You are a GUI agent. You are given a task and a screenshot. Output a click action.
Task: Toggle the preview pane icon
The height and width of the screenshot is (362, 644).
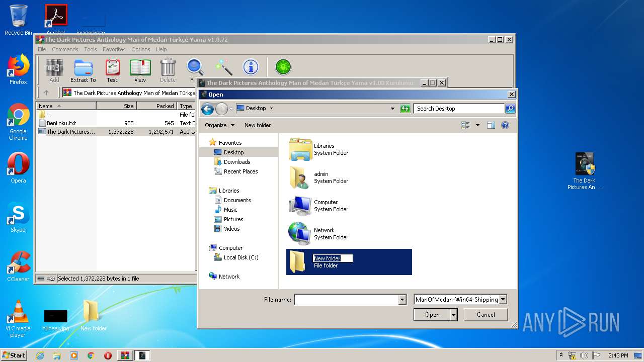pyautogui.click(x=491, y=125)
